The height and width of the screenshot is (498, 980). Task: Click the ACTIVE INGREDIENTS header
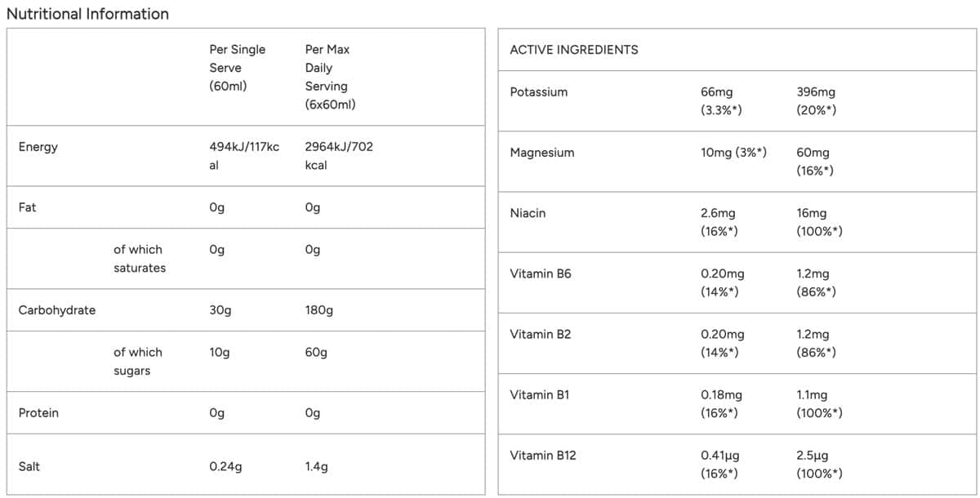[573, 50]
